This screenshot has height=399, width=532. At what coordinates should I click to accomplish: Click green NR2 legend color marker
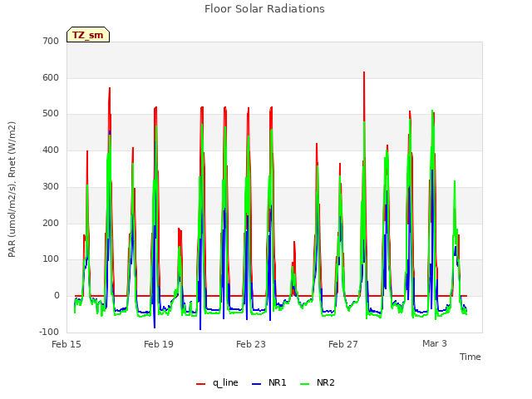pyautogui.click(x=305, y=384)
